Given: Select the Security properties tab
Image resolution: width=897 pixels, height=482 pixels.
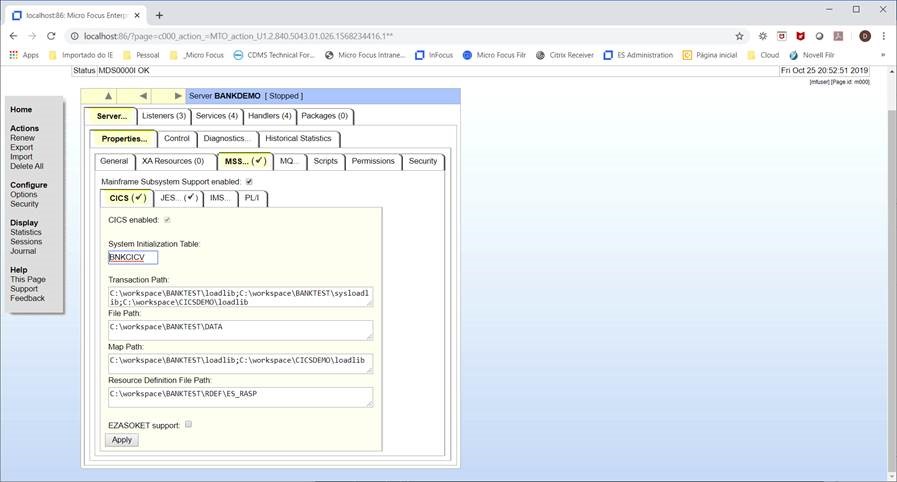Looking at the screenshot, I should point(423,161).
